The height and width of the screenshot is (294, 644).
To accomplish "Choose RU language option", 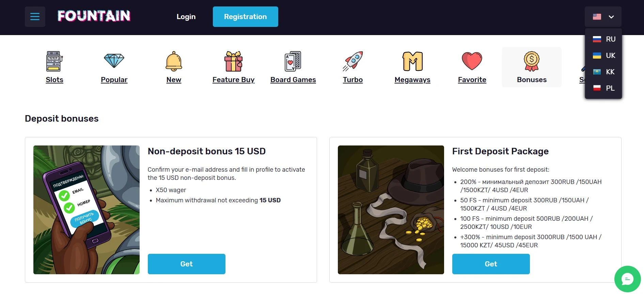I will tap(604, 39).
